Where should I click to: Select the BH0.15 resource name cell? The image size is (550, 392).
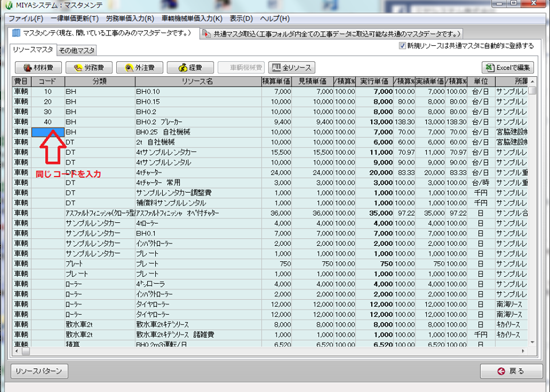click(198, 102)
